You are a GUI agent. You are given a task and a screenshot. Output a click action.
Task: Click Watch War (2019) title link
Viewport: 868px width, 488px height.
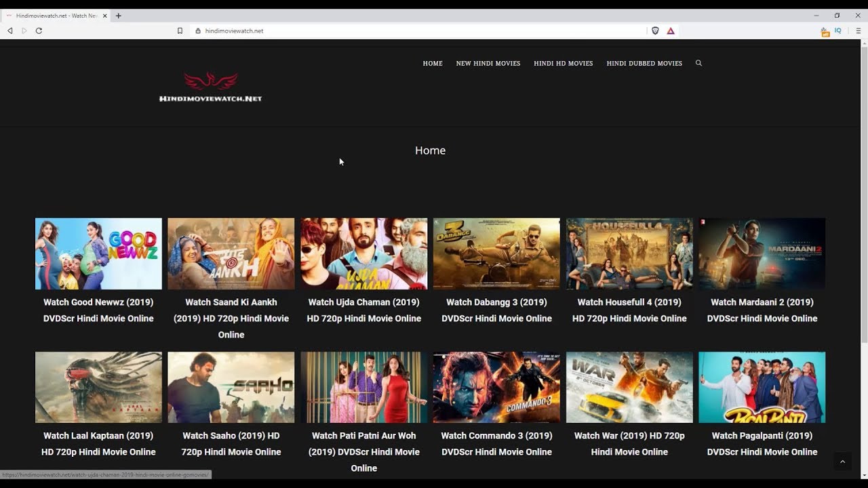click(629, 444)
